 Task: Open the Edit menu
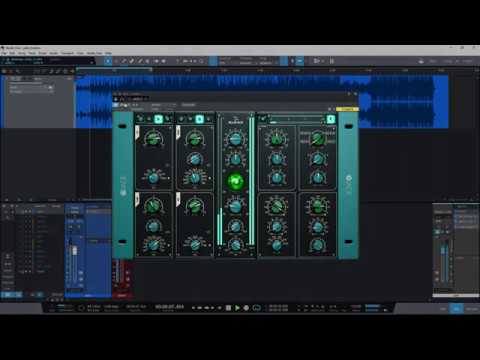(x=12, y=53)
